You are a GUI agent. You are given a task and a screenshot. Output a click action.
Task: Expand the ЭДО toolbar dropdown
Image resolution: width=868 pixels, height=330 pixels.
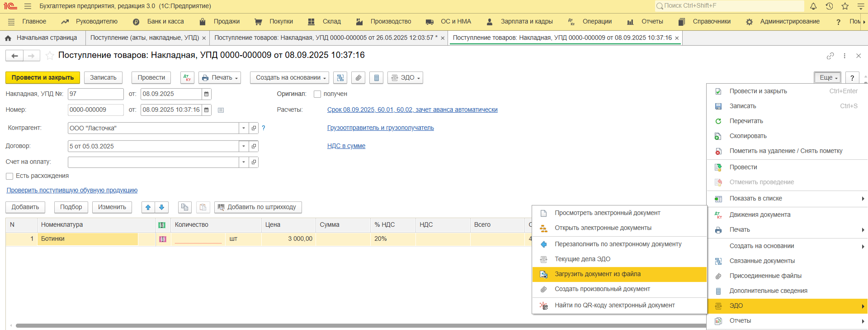pyautogui.click(x=405, y=78)
